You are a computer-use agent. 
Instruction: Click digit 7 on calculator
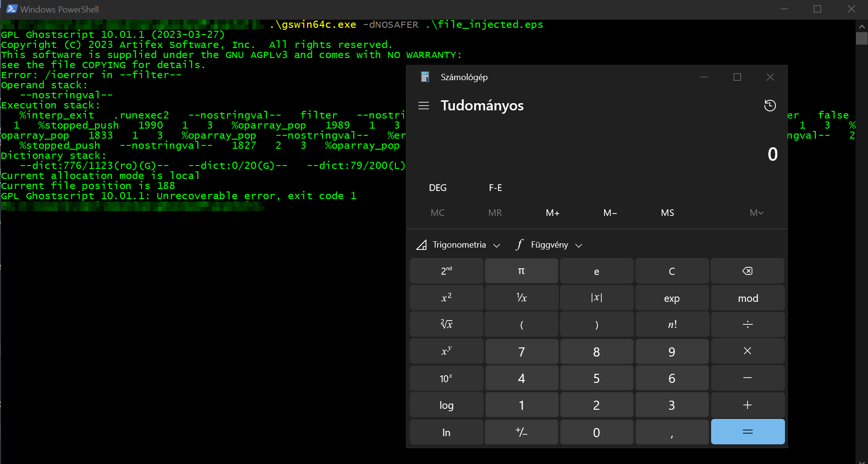point(522,351)
